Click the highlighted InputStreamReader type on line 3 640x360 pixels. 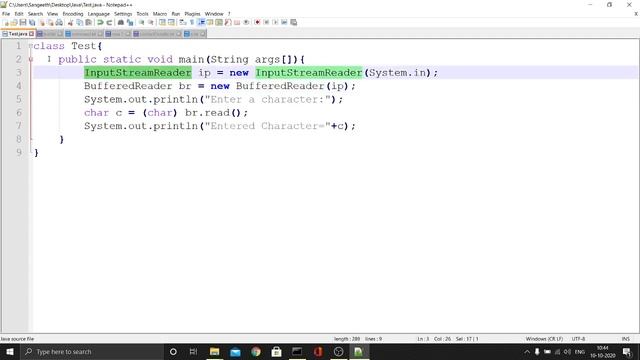click(x=138, y=73)
